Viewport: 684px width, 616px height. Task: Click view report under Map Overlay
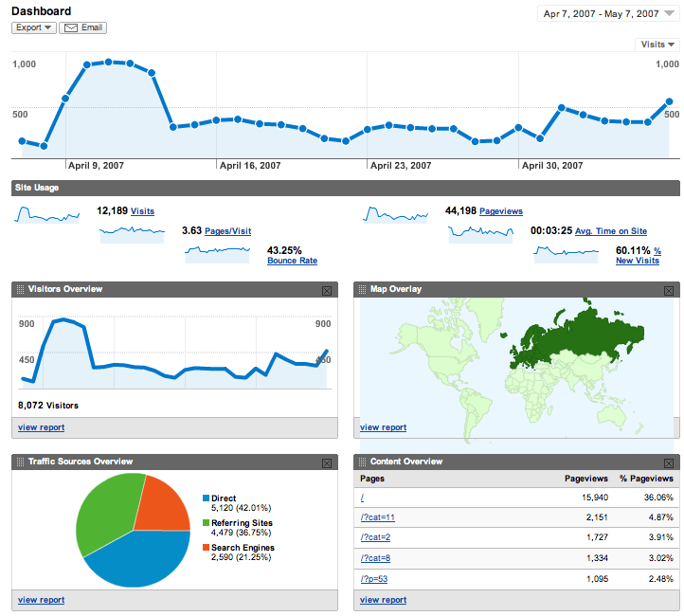point(383,427)
